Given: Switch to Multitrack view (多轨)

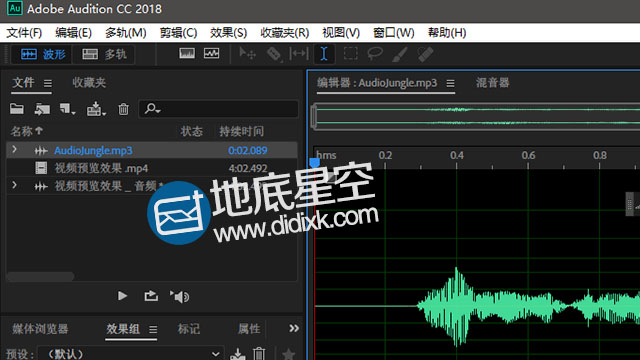Looking at the screenshot, I should tap(104, 54).
